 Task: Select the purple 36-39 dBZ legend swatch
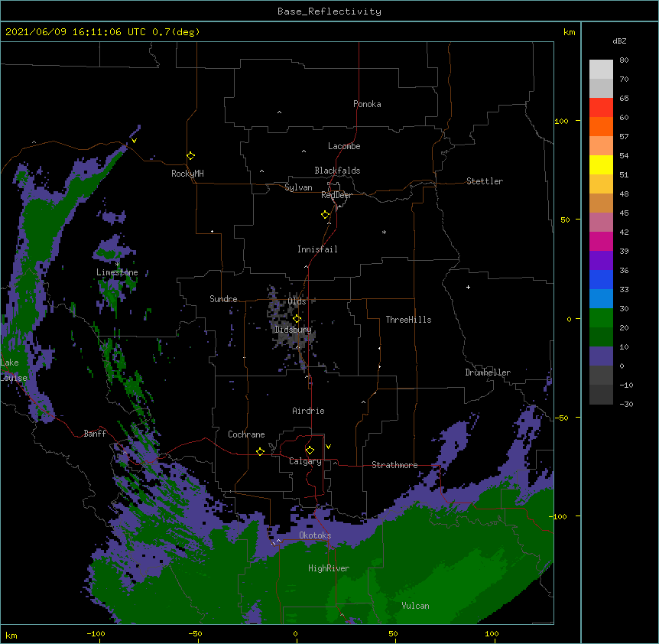(x=601, y=261)
